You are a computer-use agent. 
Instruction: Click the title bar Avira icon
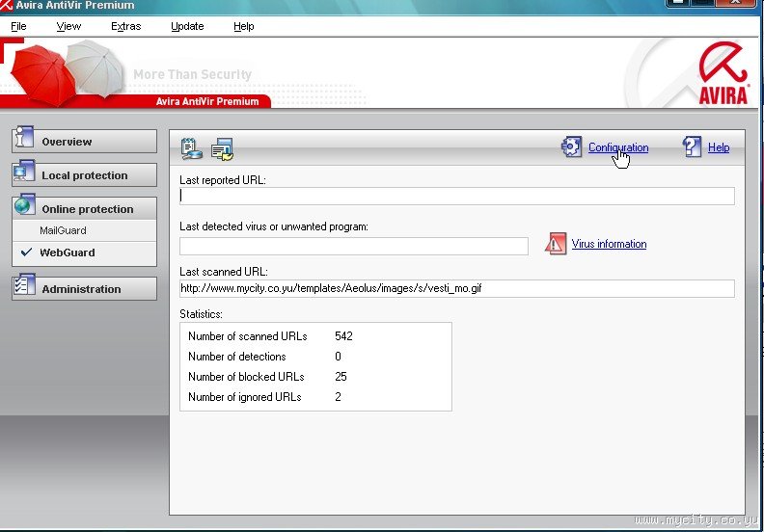6,5
